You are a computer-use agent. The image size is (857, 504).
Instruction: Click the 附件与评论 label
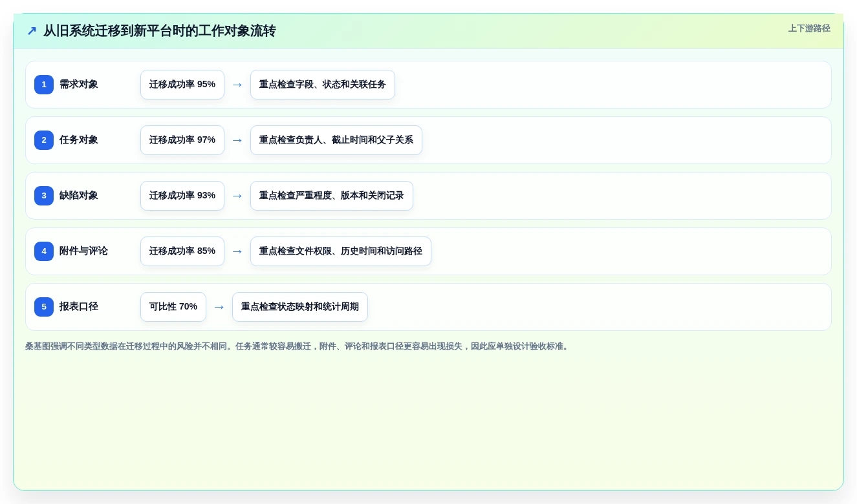click(83, 251)
